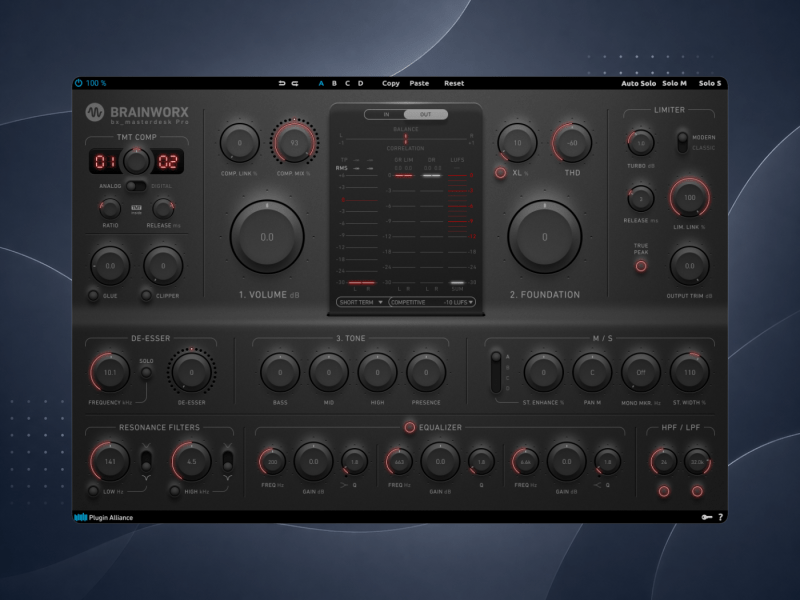
Task: Click Reset in the top bar
Action: [454, 83]
